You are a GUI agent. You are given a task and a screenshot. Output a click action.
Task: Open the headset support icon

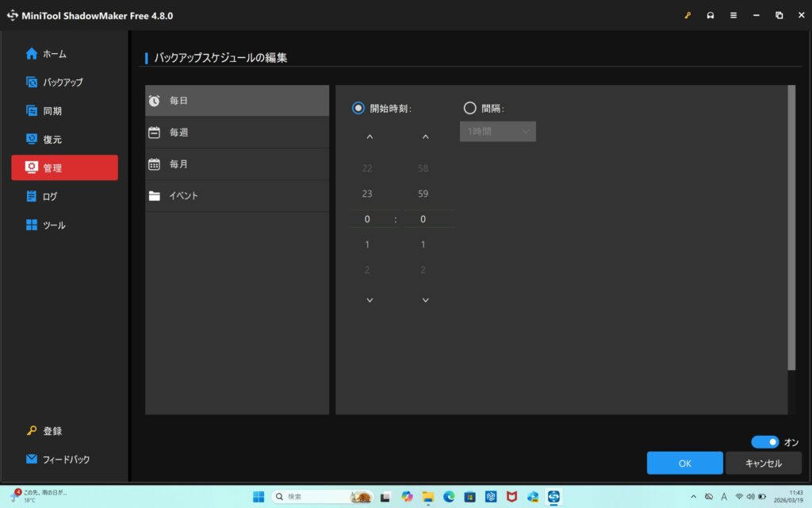tap(710, 15)
